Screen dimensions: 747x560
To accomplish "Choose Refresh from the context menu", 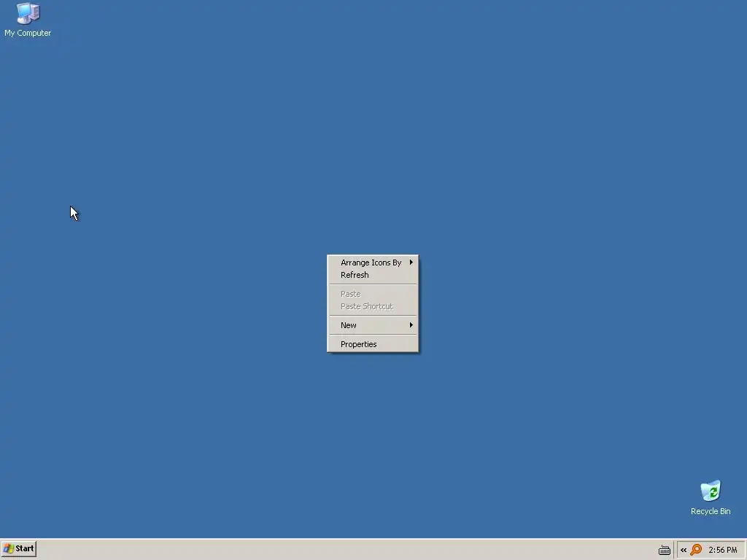I will click(x=373, y=275).
